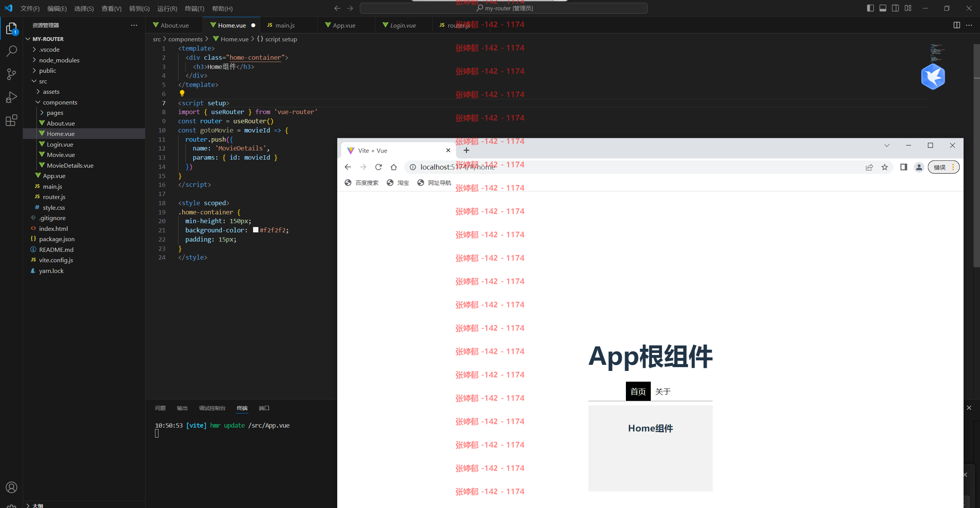Open the Extensions view
Screen dimensions: 980x508
click(x=11, y=120)
